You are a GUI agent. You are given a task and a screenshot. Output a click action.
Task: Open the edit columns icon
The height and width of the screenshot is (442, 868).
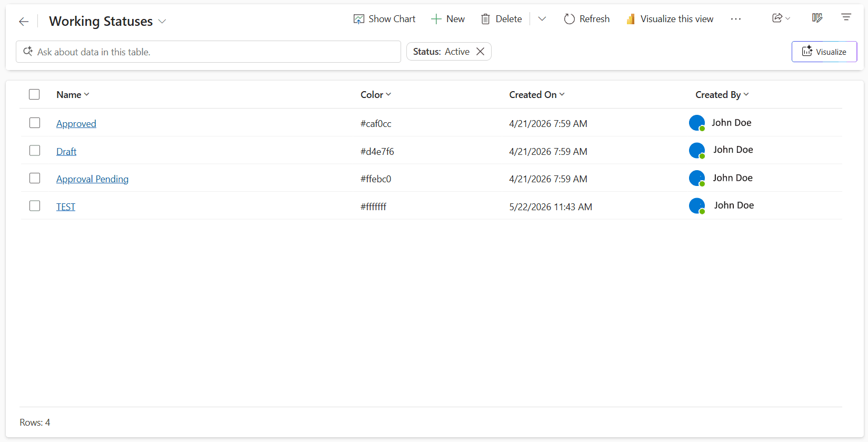click(x=817, y=18)
